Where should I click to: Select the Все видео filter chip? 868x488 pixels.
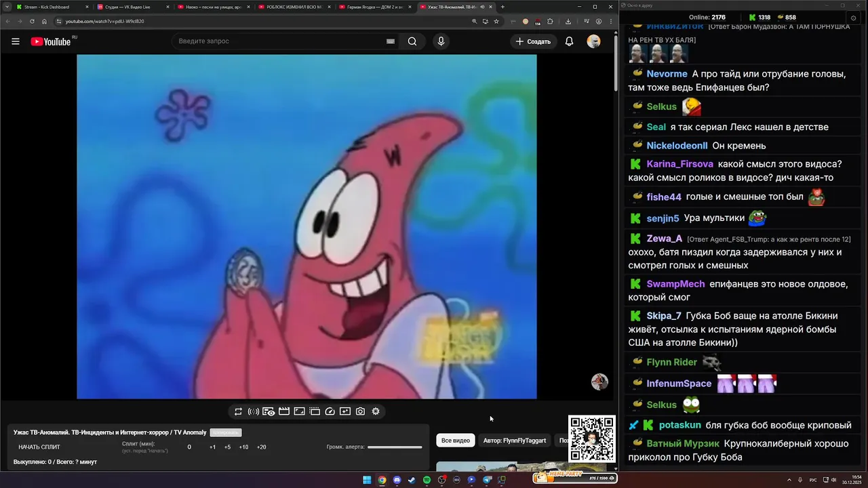pos(456,441)
